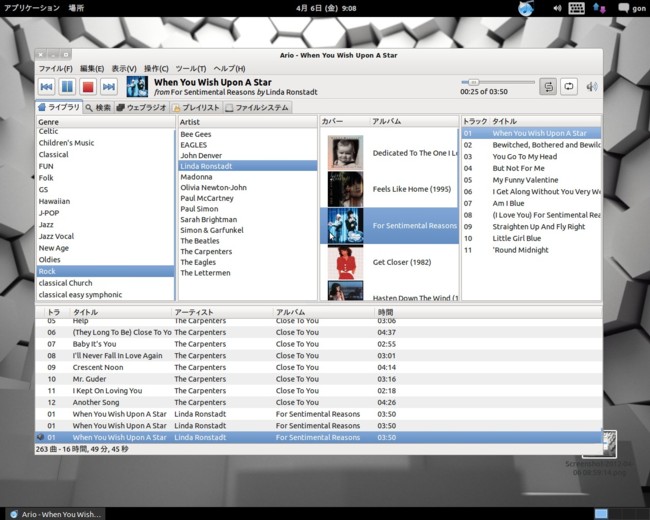Click the Feels Like Home album cover
Viewport: 650px width, 520px height.
point(345,189)
